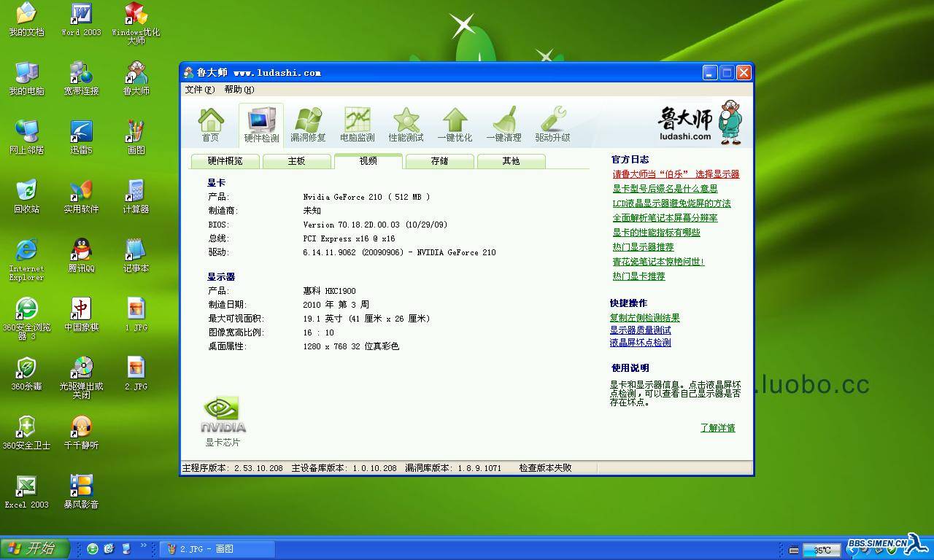Image resolution: width=934 pixels, height=560 pixels.
Task: Open the 一键清理 one-click cleanup tool
Action: pyautogui.click(x=503, y=125)
